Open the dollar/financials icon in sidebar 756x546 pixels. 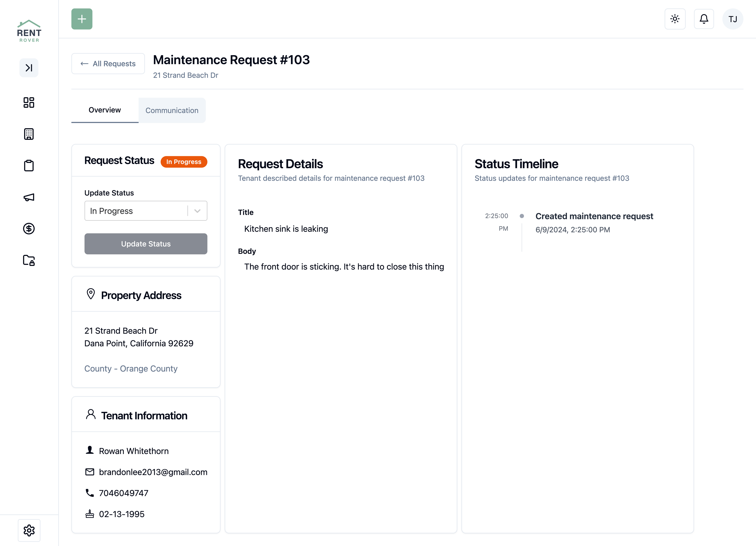tap(29, 229)
